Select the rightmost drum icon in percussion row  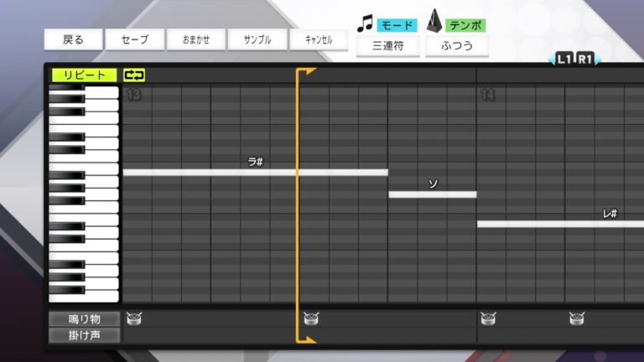[576, 318]
